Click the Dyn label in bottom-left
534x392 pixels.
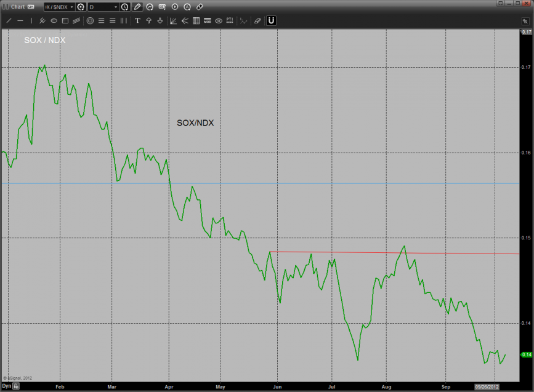(x=7, y=386)
